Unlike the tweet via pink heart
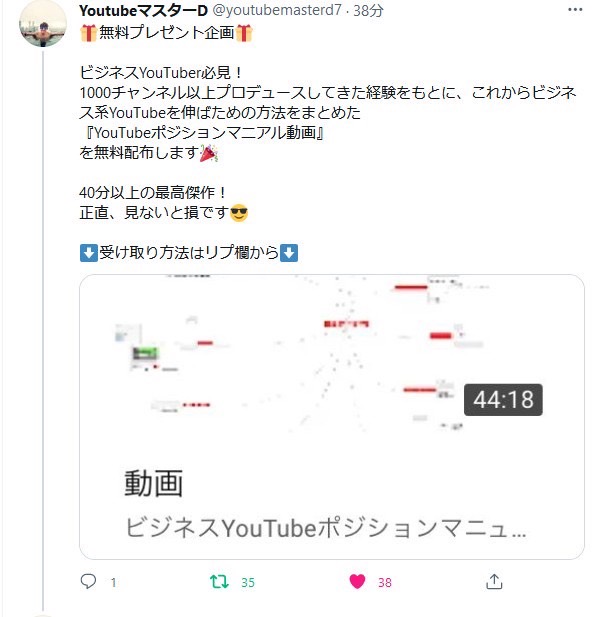The width and height of the screenshot is (600, 617). click(x=357, y=582)
